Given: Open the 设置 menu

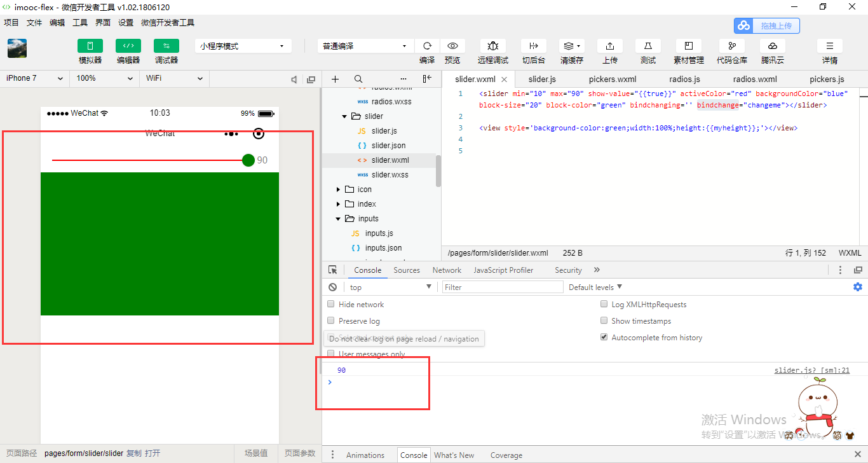Looking at the screenshot, I should click(x=126, y=22).
